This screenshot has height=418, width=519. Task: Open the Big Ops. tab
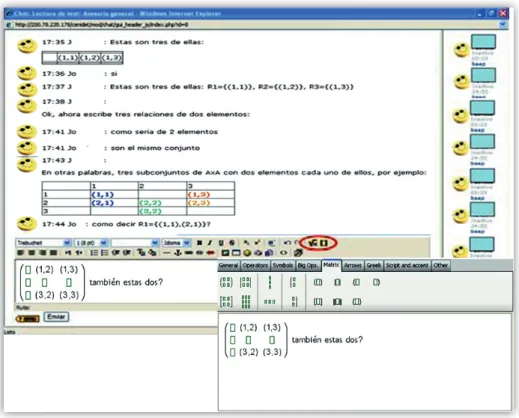click(x=307, y=266)
